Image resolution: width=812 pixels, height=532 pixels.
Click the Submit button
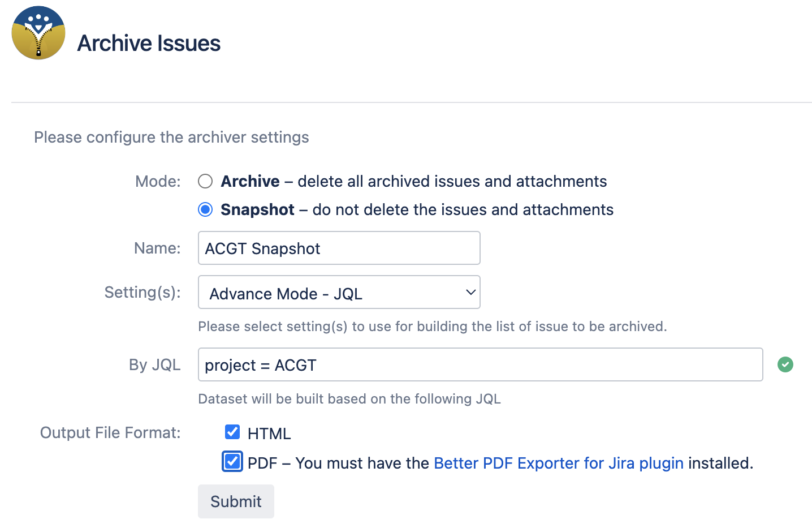pyautogui.click(x=236, y=501)
